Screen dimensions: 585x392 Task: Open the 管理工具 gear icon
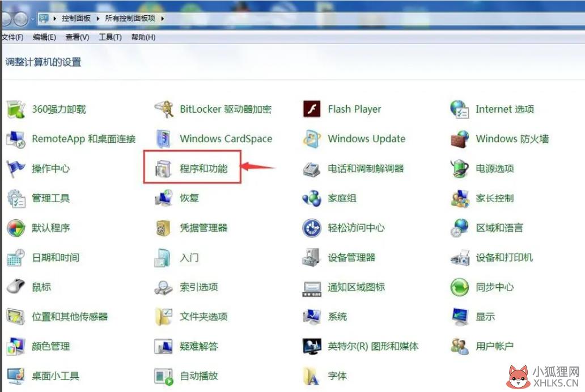click(16, 198)
